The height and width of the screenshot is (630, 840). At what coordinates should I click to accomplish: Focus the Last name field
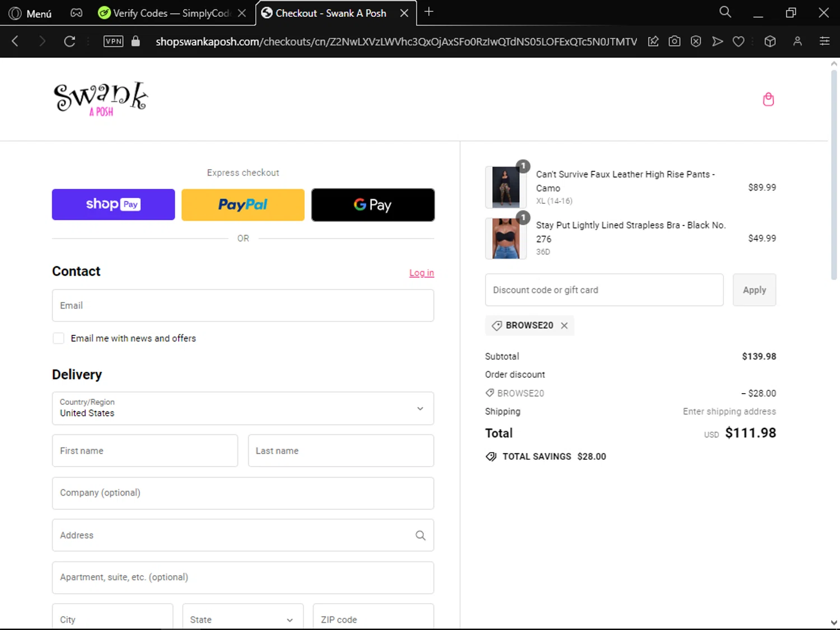[341, 451]
